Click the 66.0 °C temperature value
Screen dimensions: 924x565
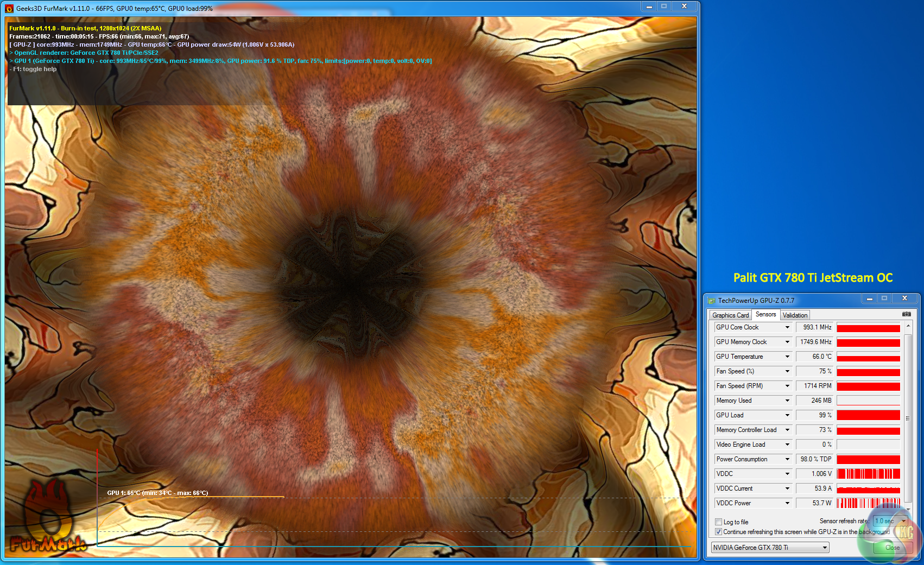point(814,357)
